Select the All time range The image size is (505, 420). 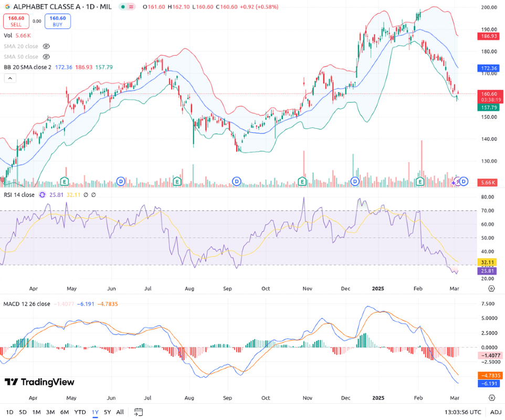pos(120,412)
